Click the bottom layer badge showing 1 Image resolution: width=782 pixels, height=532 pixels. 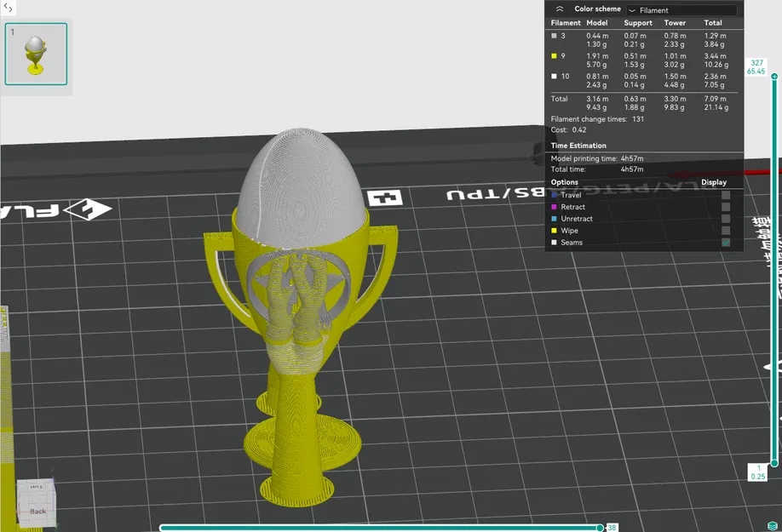(758, 471)
